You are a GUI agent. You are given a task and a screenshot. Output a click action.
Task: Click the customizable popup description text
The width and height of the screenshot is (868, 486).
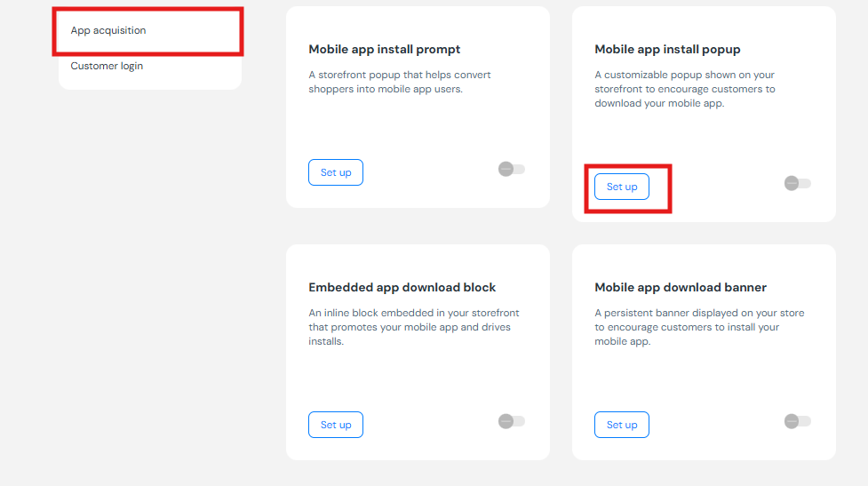685,89
